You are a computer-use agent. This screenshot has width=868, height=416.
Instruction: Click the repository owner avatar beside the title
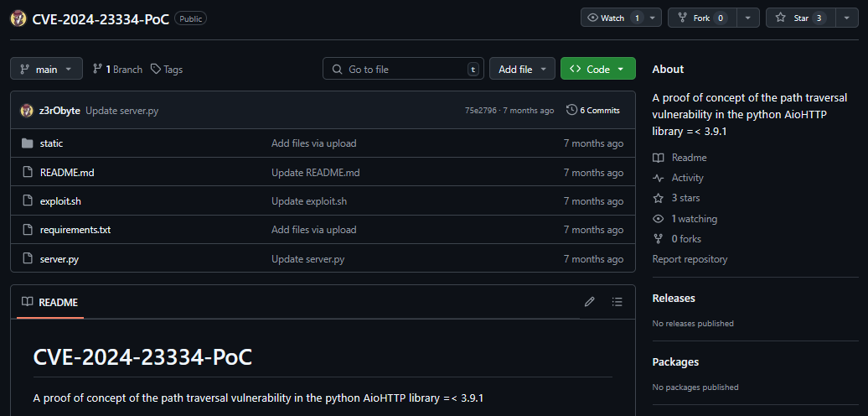pyautogui.click(x=18, y=18)
